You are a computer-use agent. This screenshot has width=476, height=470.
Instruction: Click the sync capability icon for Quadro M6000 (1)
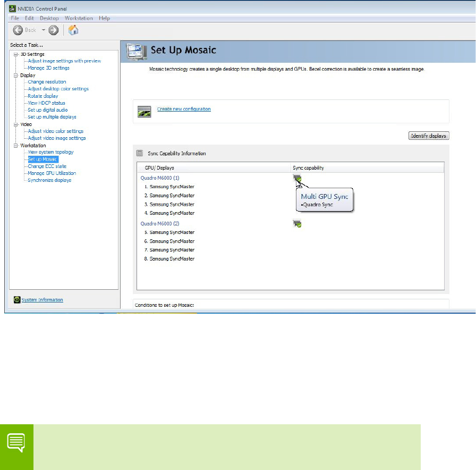click(297, 178)
